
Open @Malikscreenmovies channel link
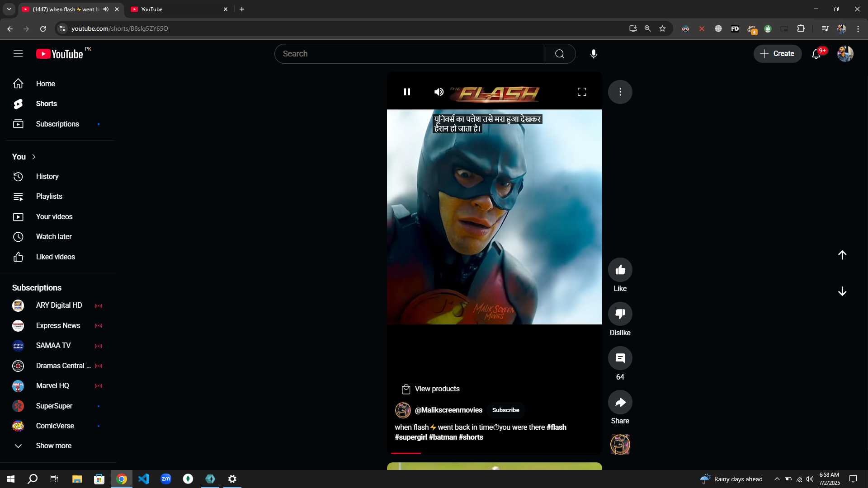(x=448, y=410)
